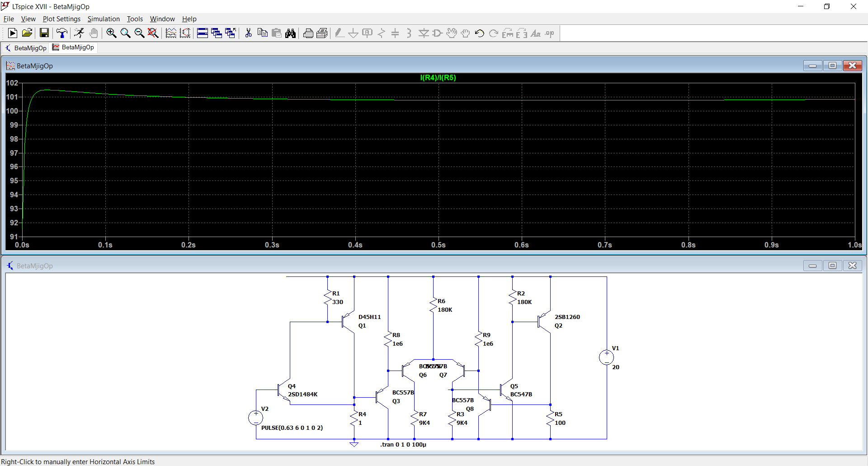Click the .tran 0 1 0 100µ directive
This screenshot has width=868, height=466.
[x=403, y=444]
